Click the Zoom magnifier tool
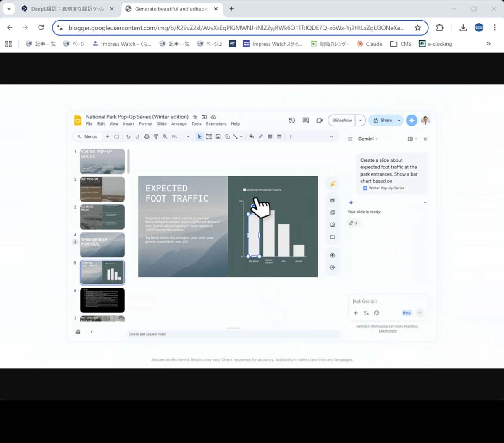 (x=165, y=136)
